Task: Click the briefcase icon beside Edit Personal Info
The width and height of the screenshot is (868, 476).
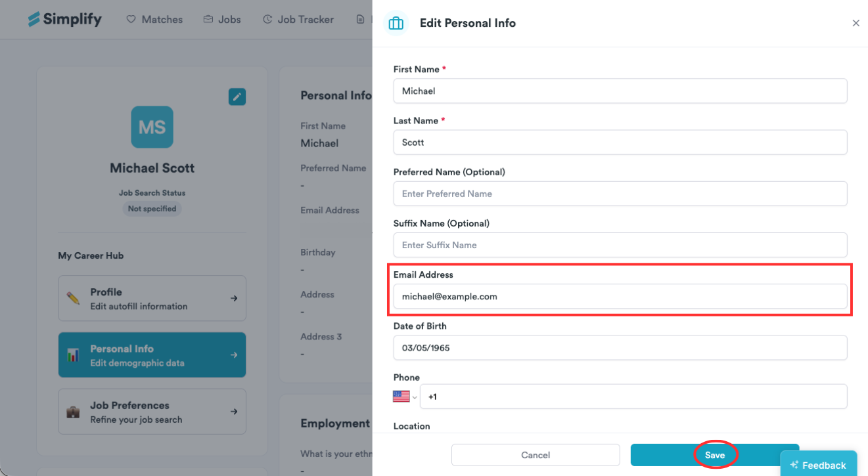Action: [x=396, y=23]
